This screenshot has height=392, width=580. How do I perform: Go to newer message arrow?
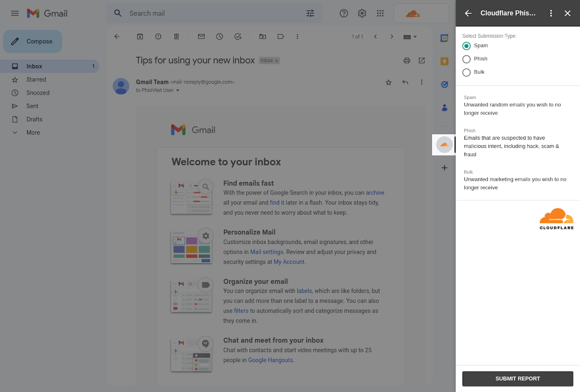(375, 37)
